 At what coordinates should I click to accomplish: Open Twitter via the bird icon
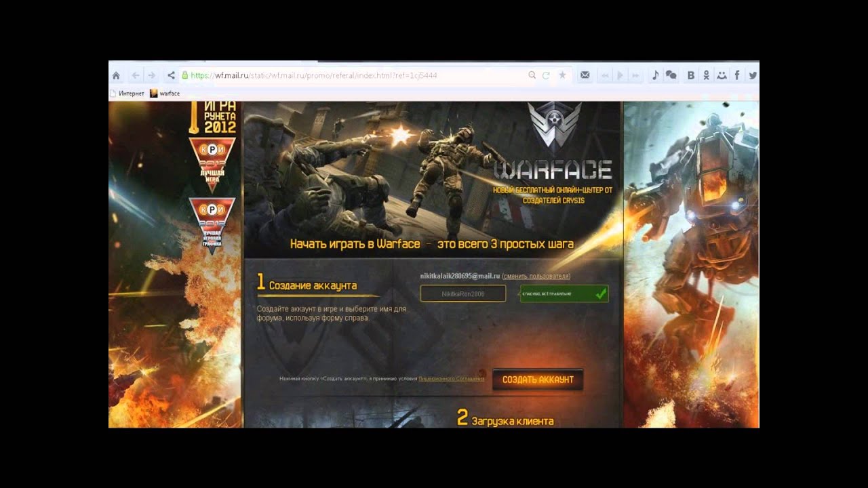coord(753,75)
